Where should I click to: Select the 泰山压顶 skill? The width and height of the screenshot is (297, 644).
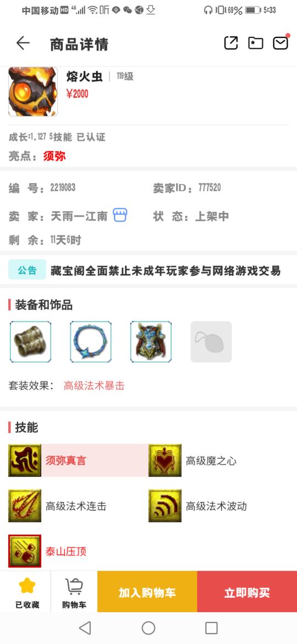[48, 551]
